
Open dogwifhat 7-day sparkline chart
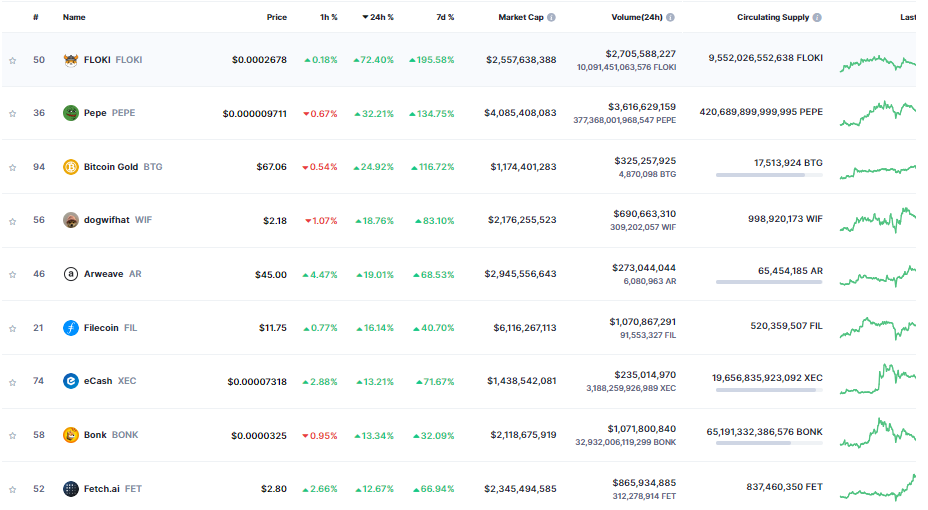coord(878,221)
